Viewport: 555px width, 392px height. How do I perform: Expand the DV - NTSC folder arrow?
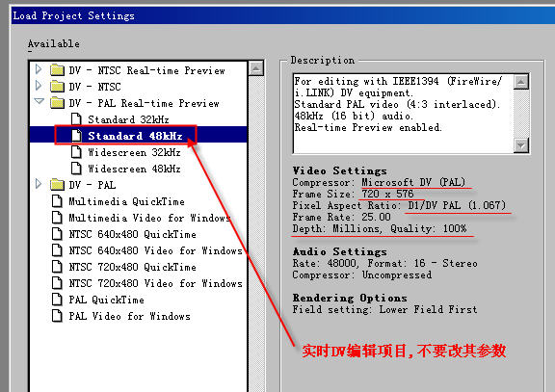click(x=39, y=86)
